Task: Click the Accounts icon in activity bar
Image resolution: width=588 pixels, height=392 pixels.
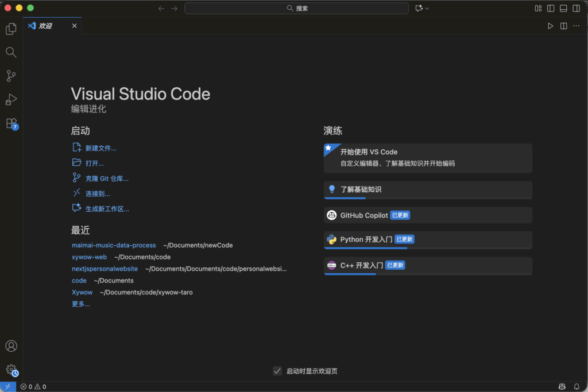Action: (x=11, y=346)
